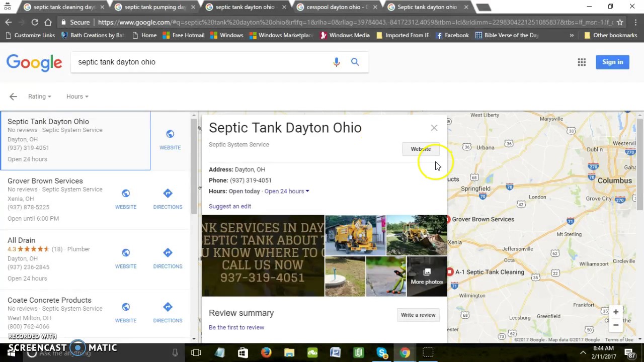This screenshot has width=644, height=362.
Task: Click Be the first to review
Action: tap(236, 327)
